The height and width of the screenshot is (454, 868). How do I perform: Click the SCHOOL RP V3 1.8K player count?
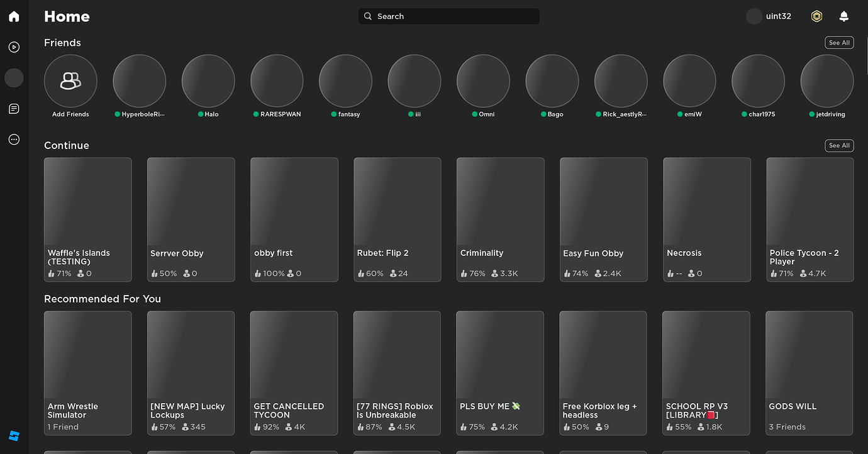pyautogui.click(x=709, y=427)
